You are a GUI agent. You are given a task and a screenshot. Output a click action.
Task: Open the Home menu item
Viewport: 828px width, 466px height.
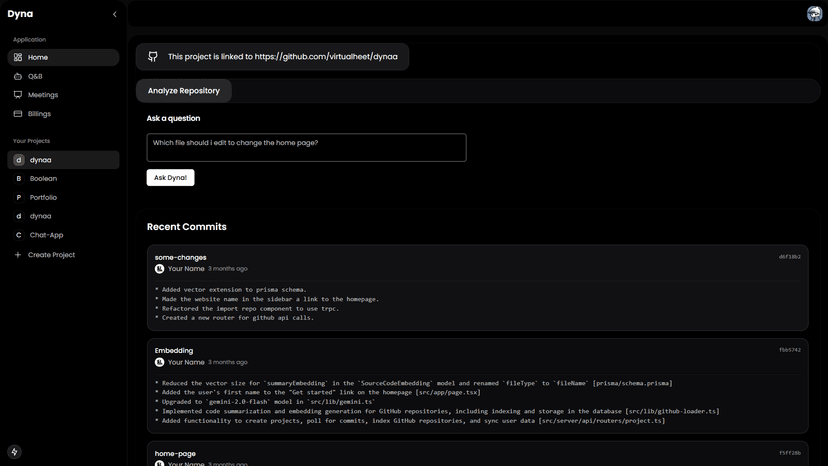(63, 57)
